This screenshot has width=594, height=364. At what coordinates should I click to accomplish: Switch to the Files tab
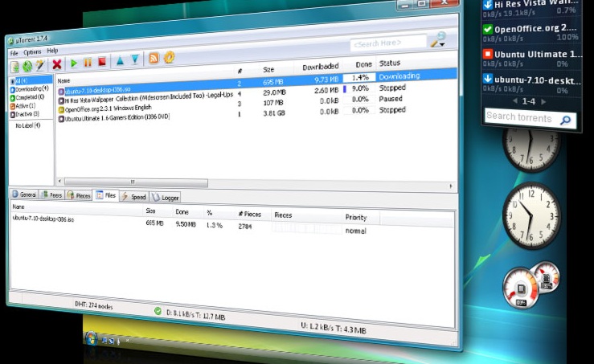[106, 195]
